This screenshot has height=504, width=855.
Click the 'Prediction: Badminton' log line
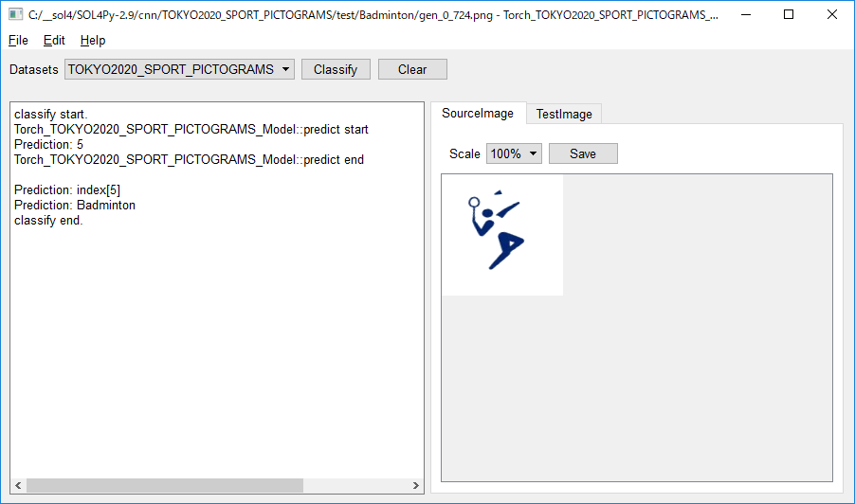click(75, 205)
